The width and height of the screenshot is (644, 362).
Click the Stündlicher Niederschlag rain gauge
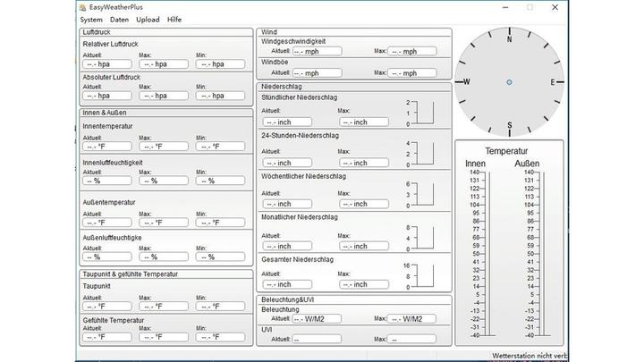point(425,113)
